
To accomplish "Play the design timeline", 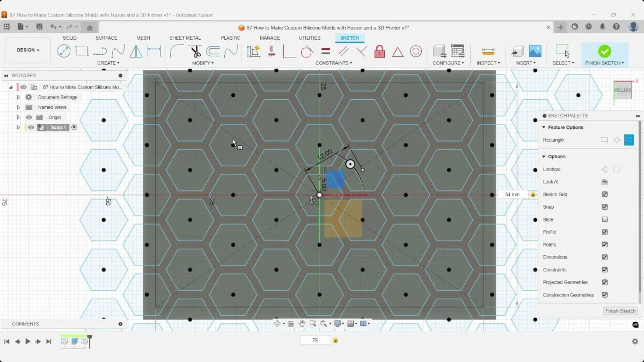I will [28, 342].
